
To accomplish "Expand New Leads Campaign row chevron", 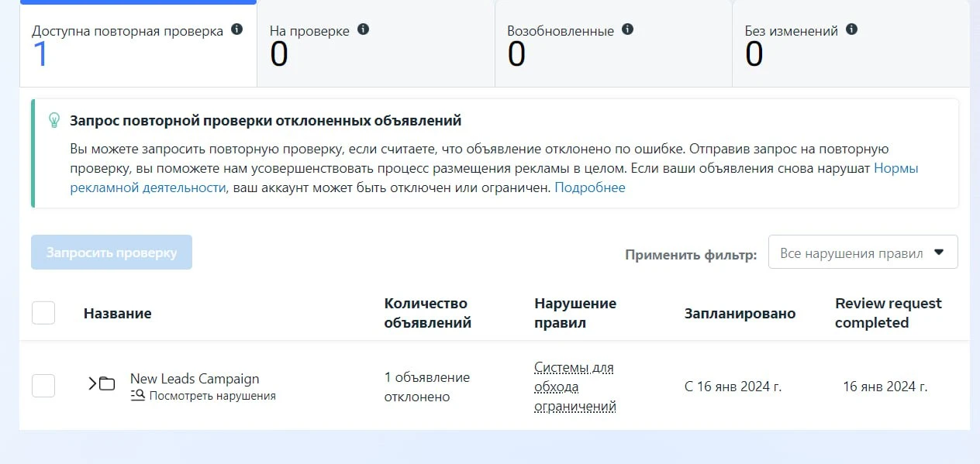I will coord(92,383).
